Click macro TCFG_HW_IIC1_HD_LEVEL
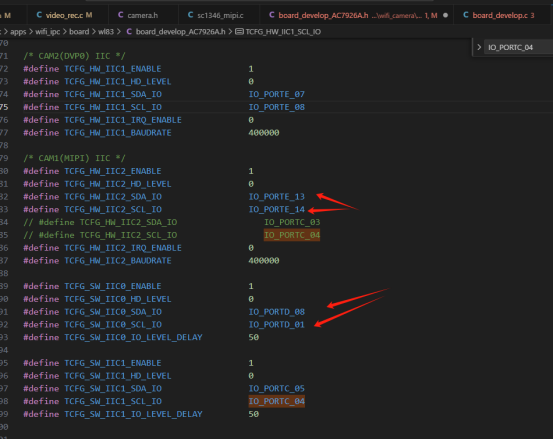The width and height of the screenshot is (553, 440). tap(118, 81)
